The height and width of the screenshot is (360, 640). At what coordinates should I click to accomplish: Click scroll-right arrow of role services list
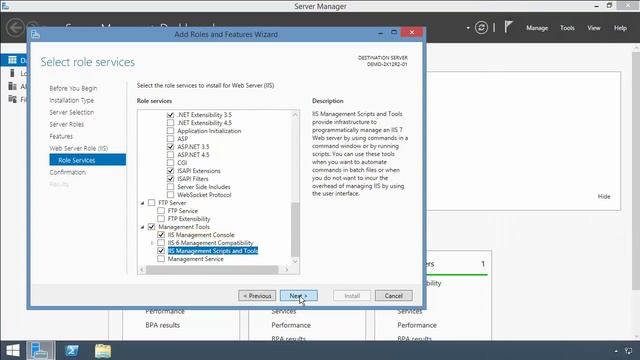pyautogui.click(x=287, y=270)
